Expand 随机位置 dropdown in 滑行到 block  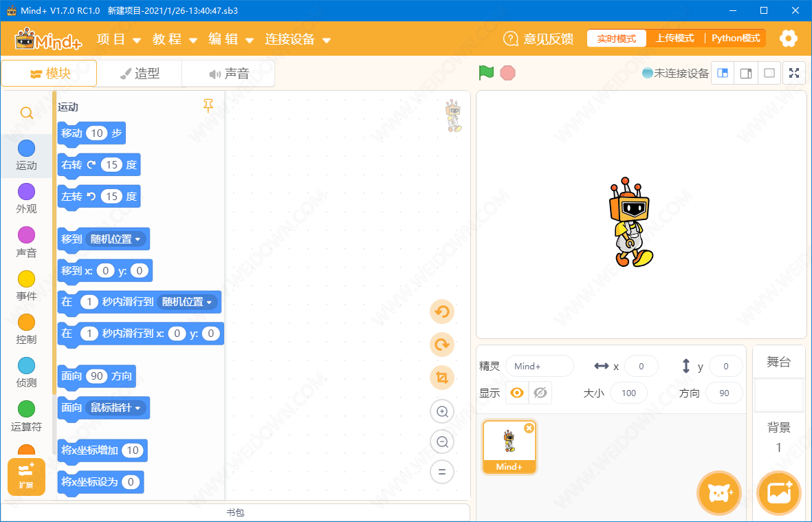coord(188,301)
